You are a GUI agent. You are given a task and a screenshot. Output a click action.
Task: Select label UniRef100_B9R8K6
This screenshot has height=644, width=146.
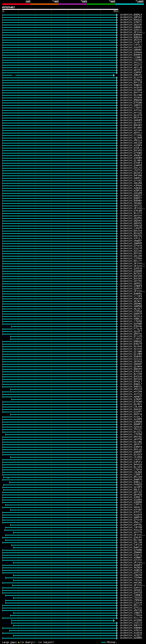(131, 35)
